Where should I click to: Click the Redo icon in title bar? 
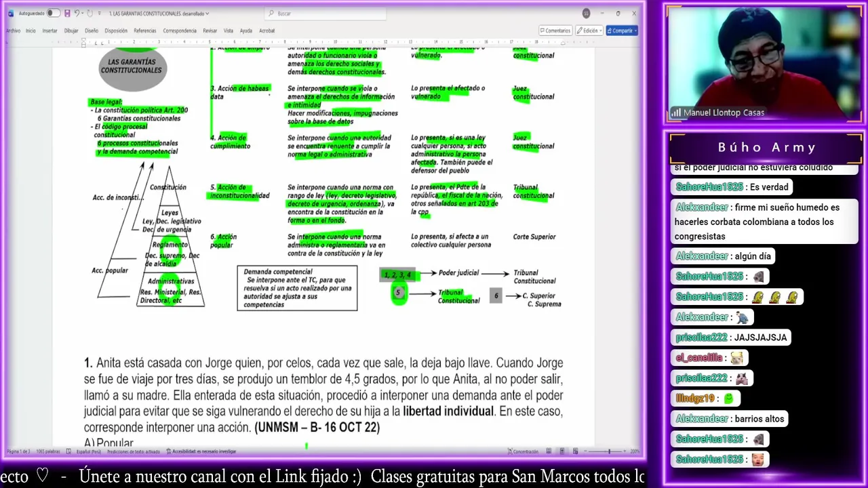coord(91,14)
